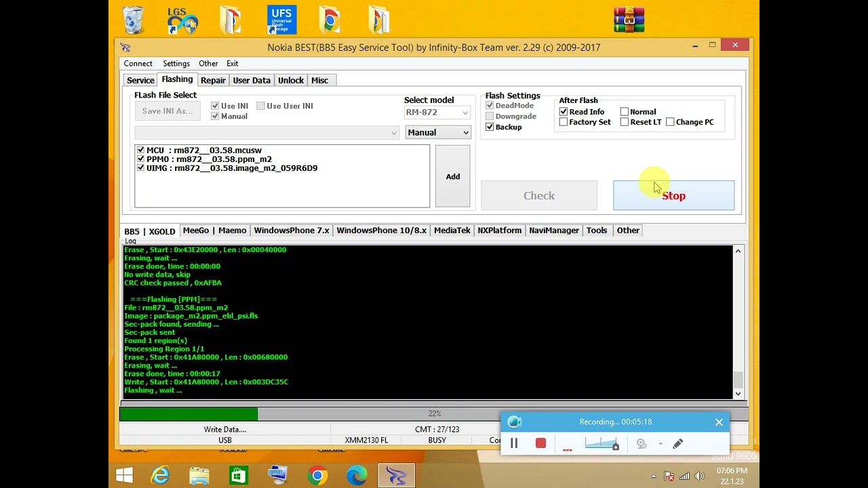Pause the screen recording
Screen dimensions: 868x488
(514, 443)
